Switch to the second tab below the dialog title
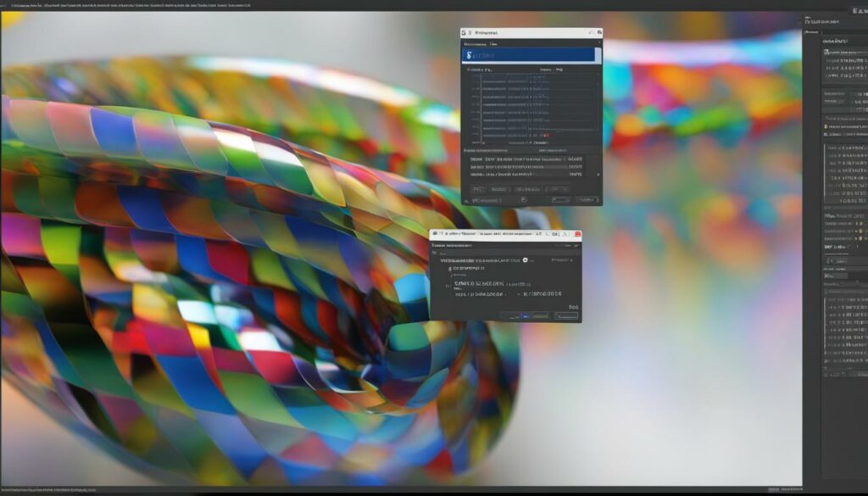 click(492, 44)
